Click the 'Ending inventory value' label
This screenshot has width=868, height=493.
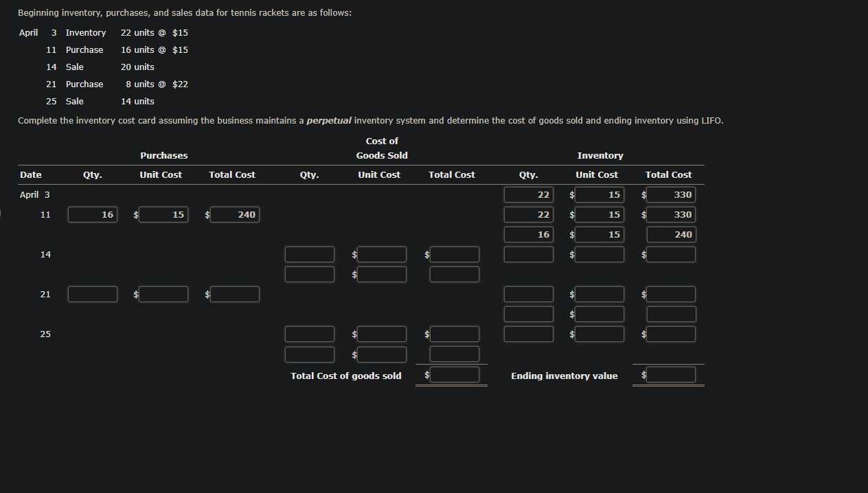point(564,376)
